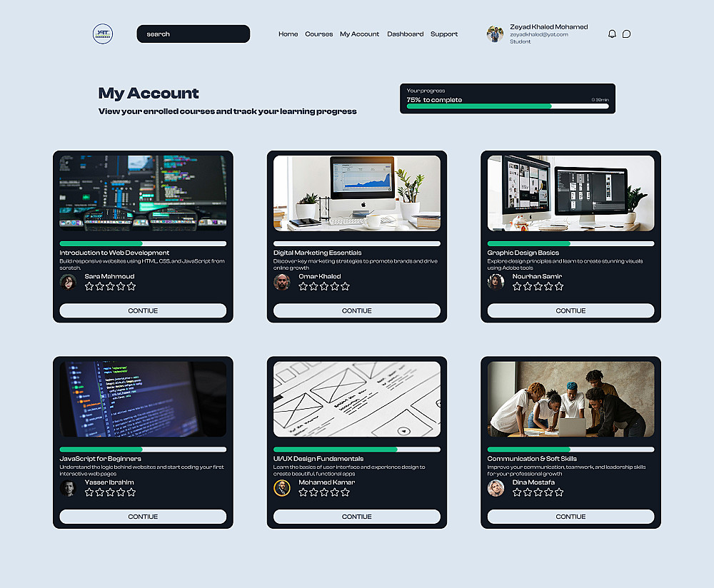
Task: Rate Mohamed Kamar's course one star
Action: (x=303, y=492)
